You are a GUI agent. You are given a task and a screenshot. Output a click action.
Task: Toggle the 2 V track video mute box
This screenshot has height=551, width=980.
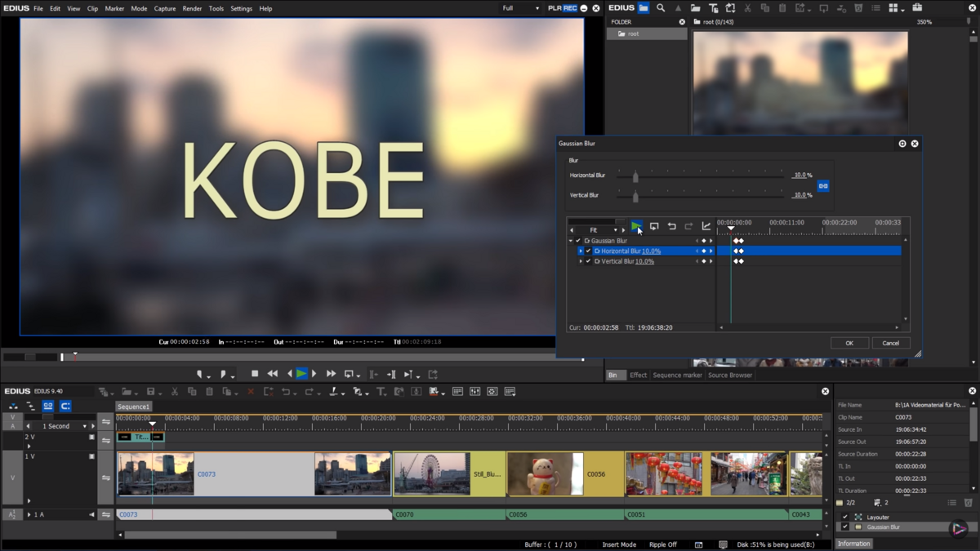point(91,437)
